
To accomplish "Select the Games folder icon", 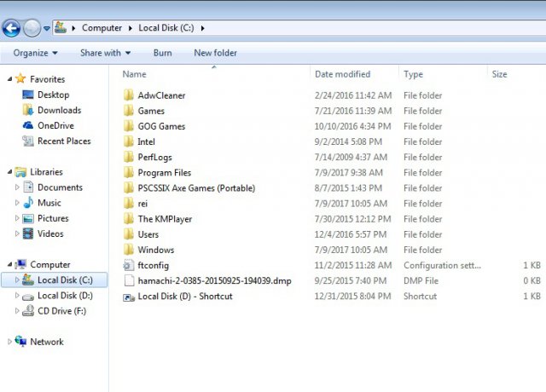I will pyautogui.click(x=129, y=111).
